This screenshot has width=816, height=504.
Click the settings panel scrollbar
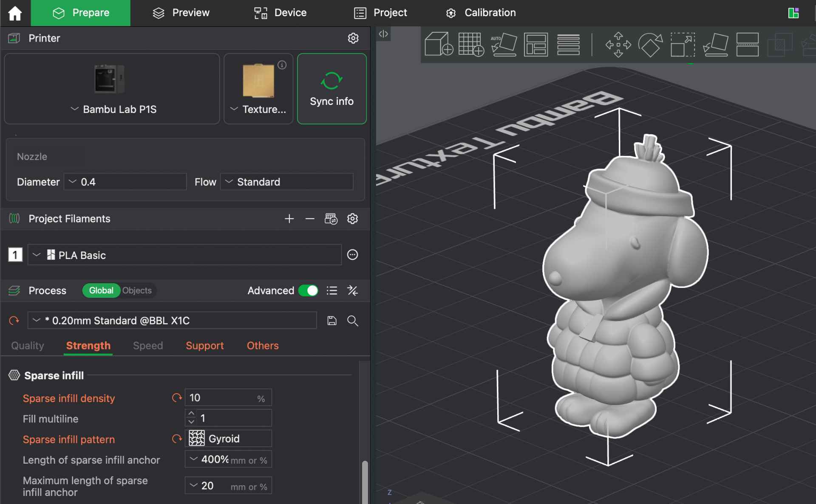click(365, 482)
